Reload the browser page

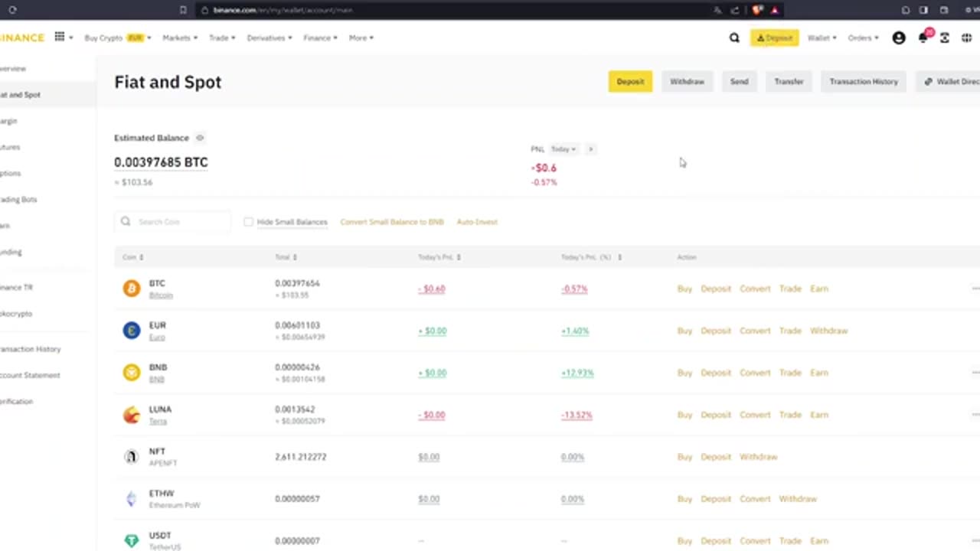click(12, 10)
